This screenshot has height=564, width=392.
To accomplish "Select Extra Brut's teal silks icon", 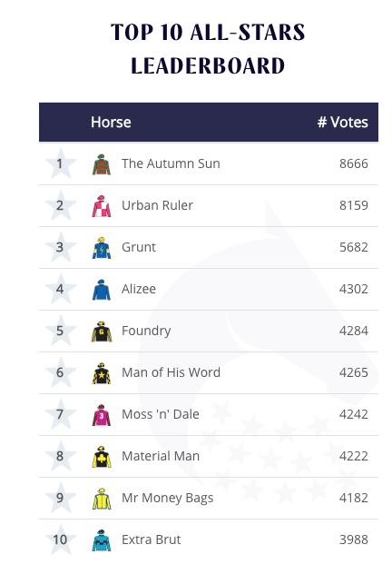I will tap(102, 539).
